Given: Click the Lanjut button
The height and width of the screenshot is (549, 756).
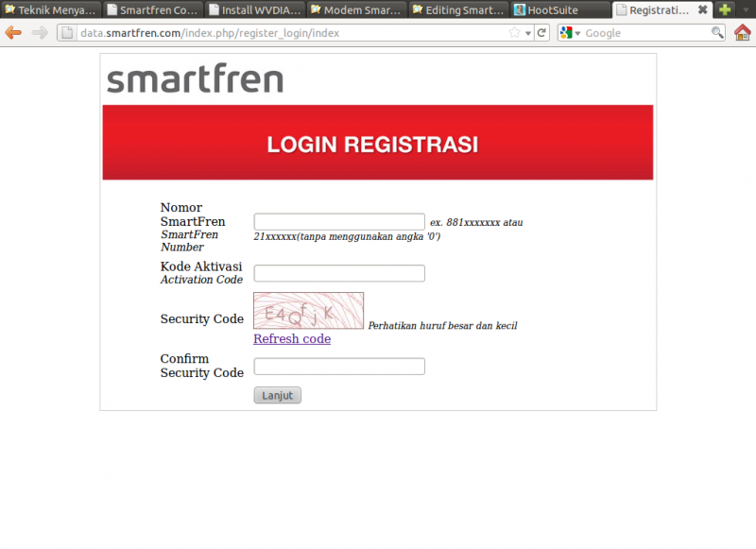Looking at the screenshot, I should (x=277, y=395).
